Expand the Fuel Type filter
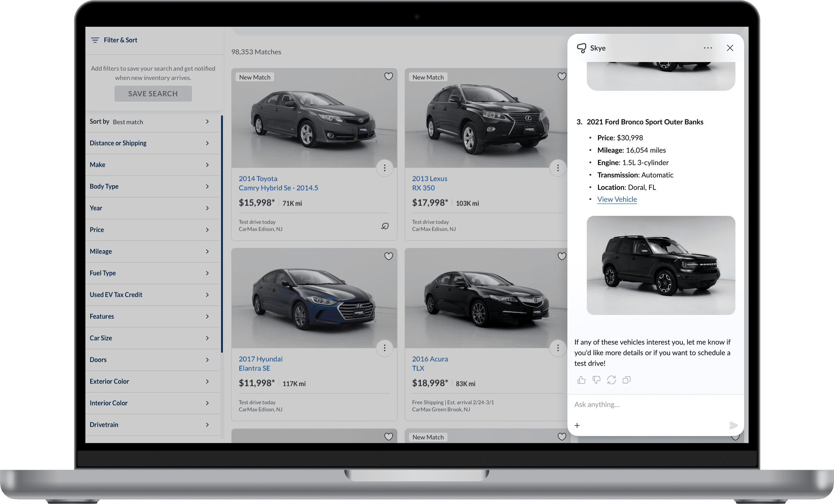This screenshot has width=834, height=504. point(152,273)
